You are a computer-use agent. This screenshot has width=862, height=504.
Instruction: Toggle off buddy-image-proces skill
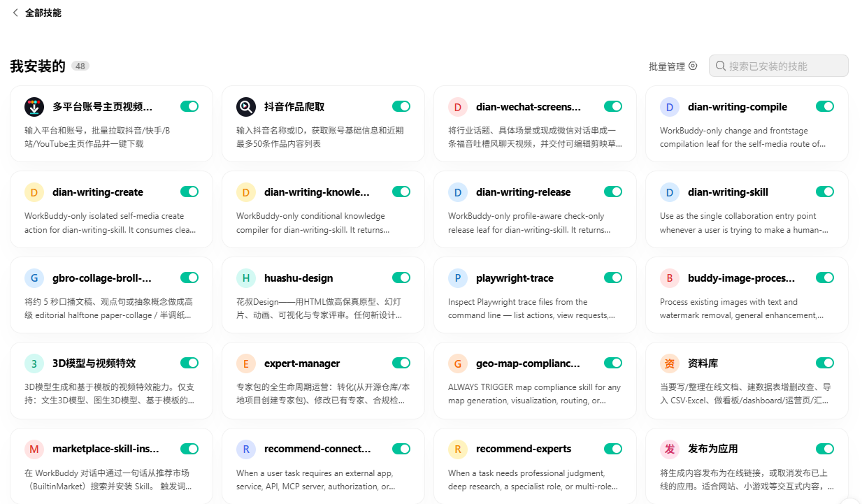[825, 278]
